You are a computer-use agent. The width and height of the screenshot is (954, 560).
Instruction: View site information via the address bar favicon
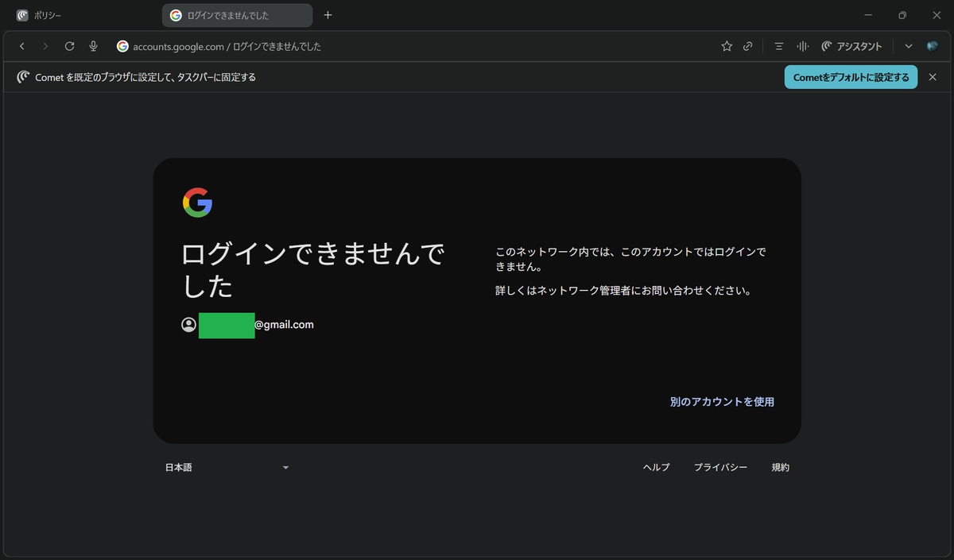[x=122, y=46]
